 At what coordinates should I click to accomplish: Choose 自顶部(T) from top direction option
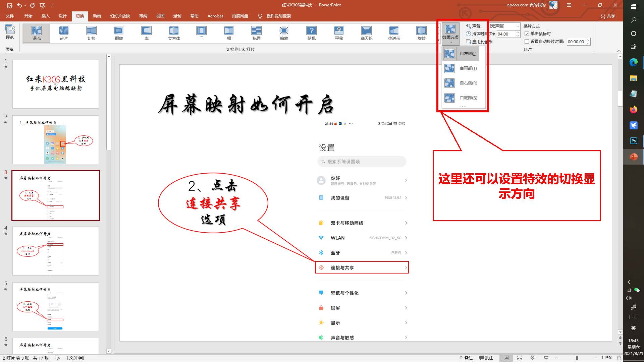tap(461, 68)
